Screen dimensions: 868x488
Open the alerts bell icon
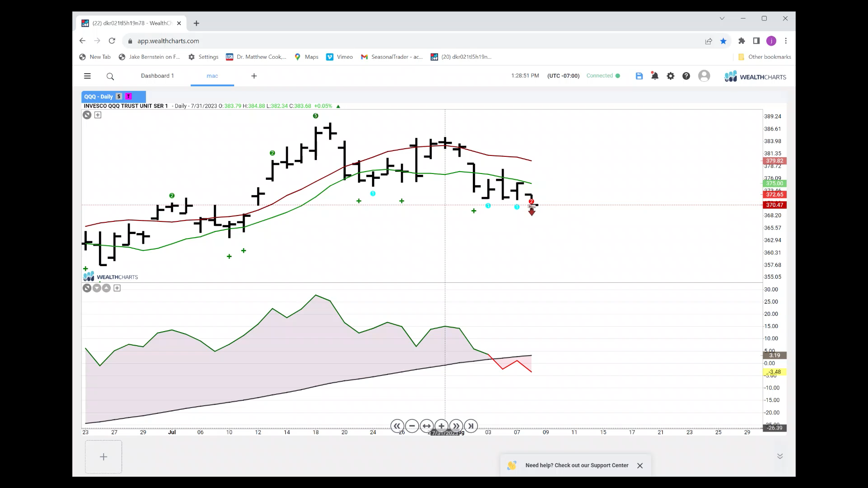655,75
